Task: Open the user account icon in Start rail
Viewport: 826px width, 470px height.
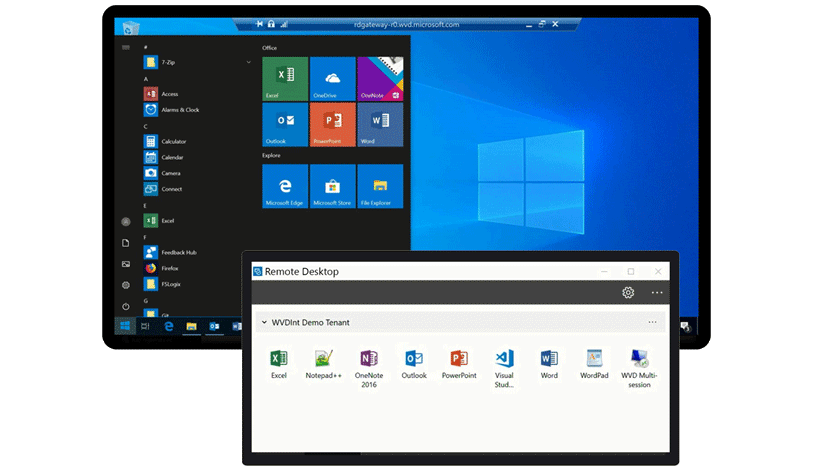Action: coord(125,222)
